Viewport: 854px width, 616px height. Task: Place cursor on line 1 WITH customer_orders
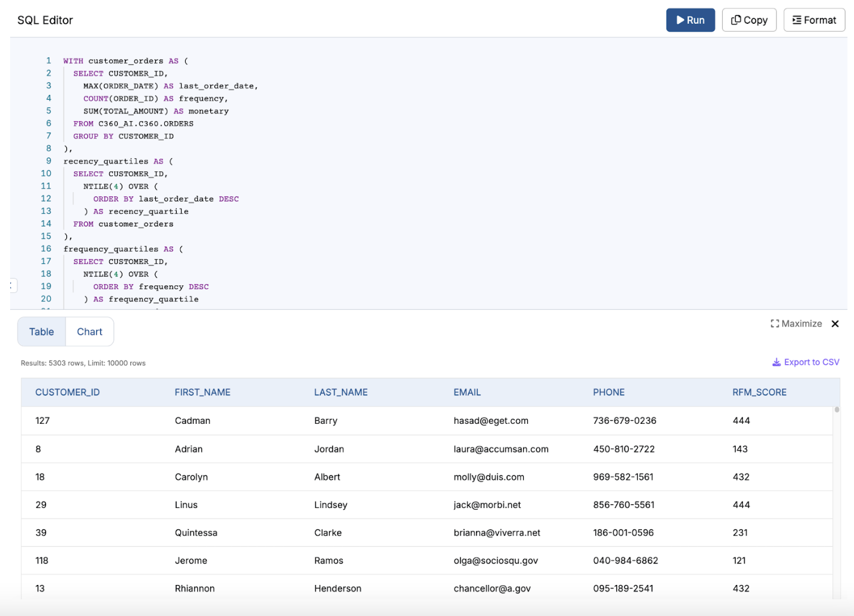point(126,61)
